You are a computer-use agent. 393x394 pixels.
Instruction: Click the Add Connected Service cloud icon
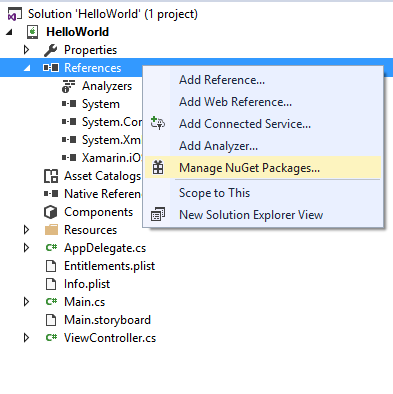tap(158, 123)
